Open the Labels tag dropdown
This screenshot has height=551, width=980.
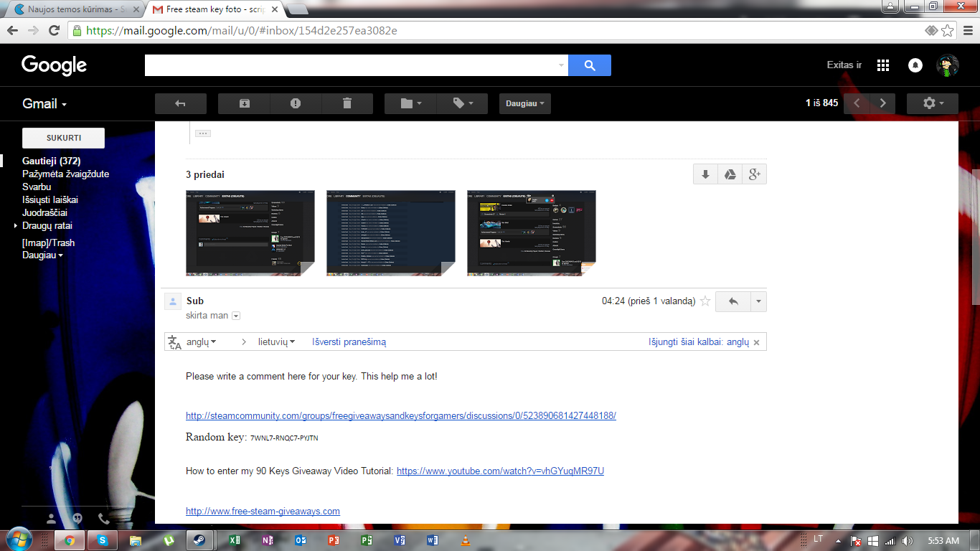462,103
